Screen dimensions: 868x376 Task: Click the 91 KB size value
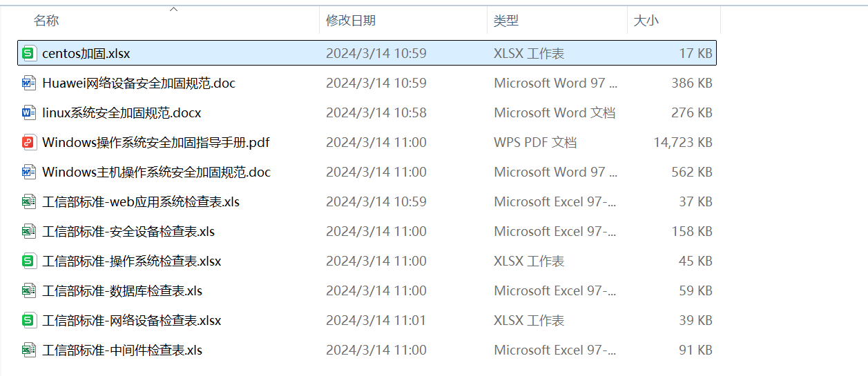(x=696, y=350)
